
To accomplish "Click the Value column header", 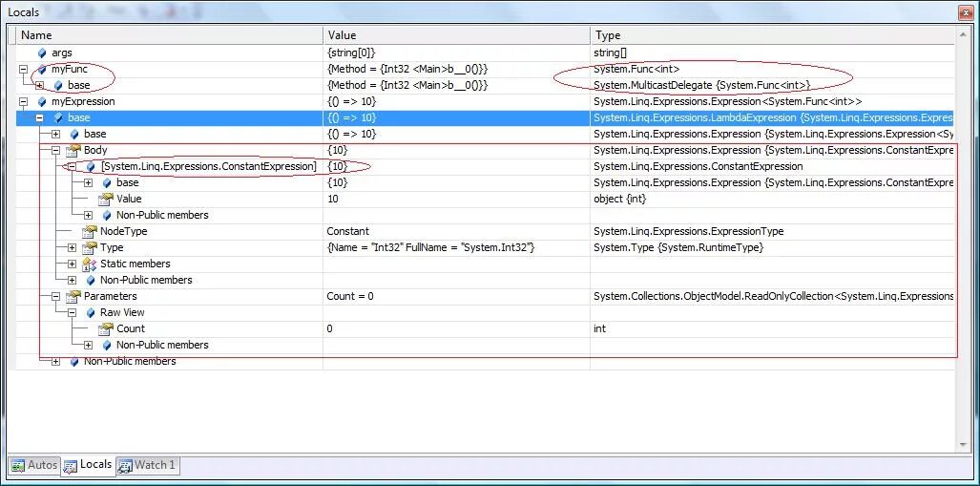I will (x=456, y=35).
